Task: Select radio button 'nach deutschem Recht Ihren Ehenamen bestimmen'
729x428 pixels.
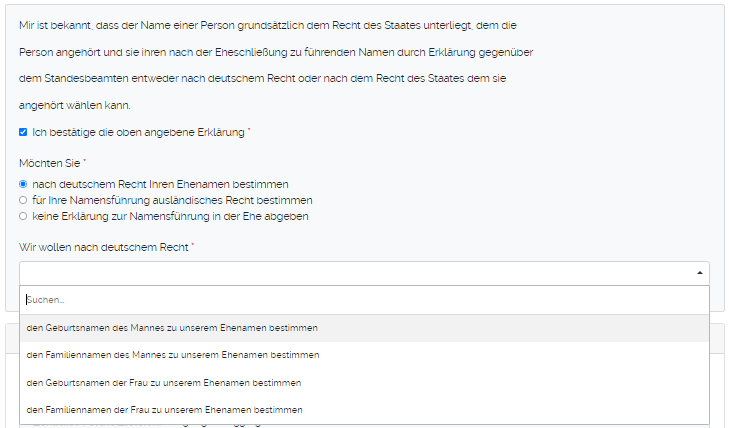Action: [x=23, y=184]
